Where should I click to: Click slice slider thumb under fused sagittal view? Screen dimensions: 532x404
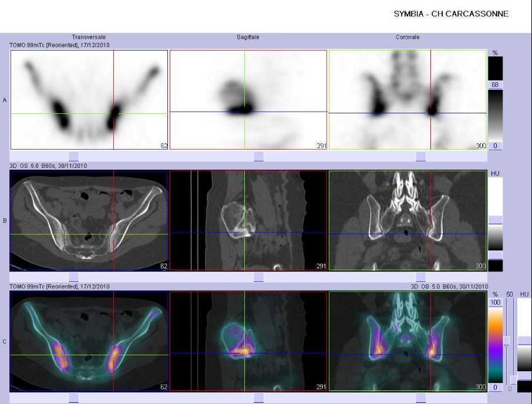258,398
